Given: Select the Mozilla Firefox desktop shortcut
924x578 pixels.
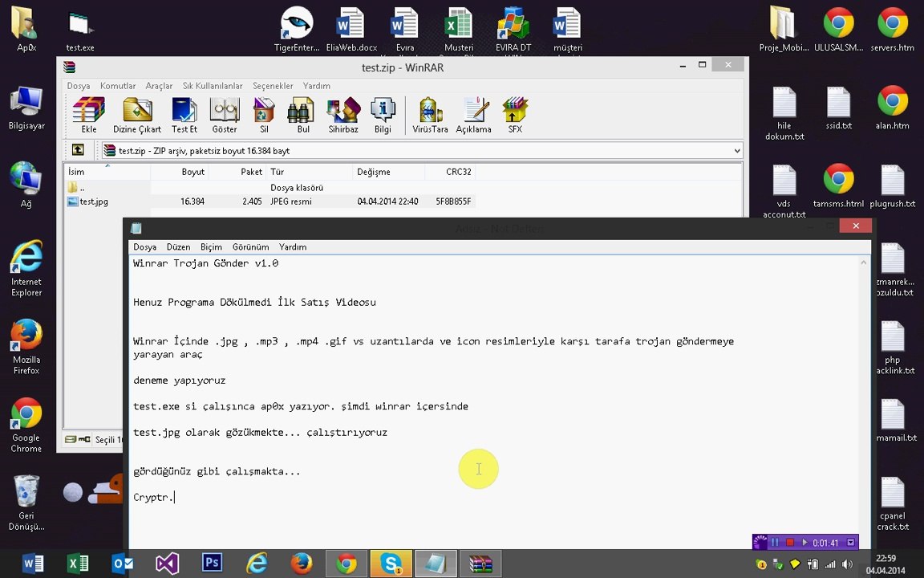Looking at the screenshot, I should 26,347.
